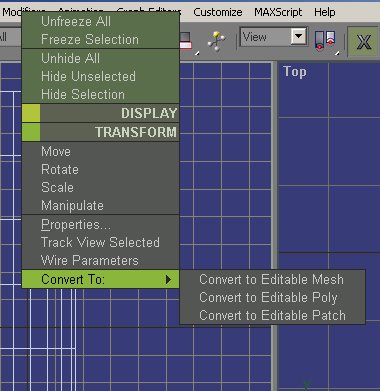Click the Use Pivot Point Center icon

[x=324, y=41]
